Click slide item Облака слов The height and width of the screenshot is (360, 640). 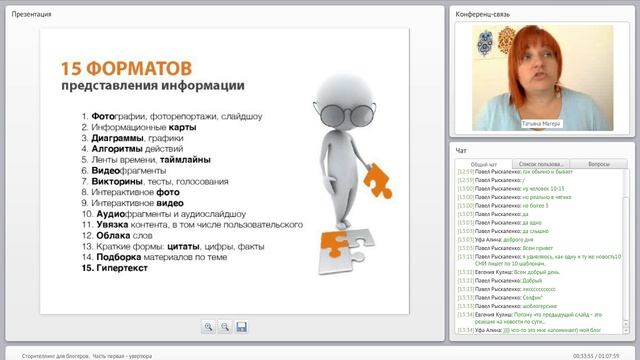click(x=117, y=236)
